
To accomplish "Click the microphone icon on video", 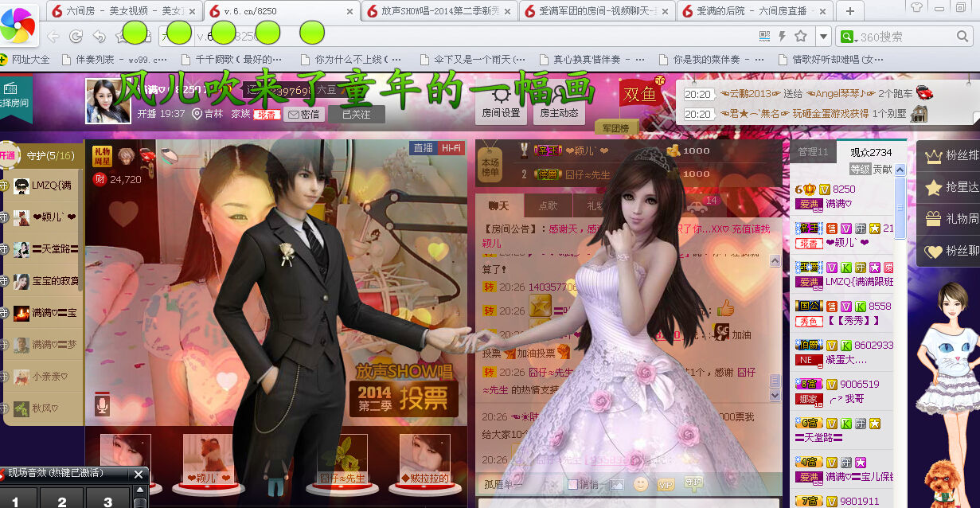I will [x=101, y=404].
